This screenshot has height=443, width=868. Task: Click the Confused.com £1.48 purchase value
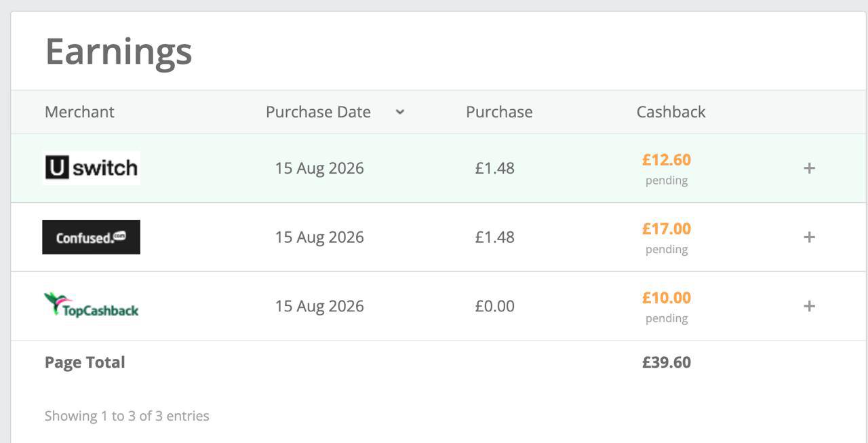click(x=495, y=237)
